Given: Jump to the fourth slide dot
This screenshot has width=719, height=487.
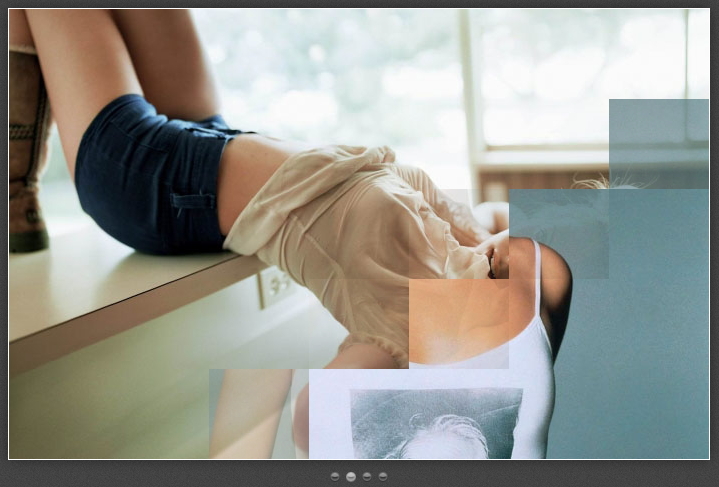Looking at the screenshot, I should (383, 477).
